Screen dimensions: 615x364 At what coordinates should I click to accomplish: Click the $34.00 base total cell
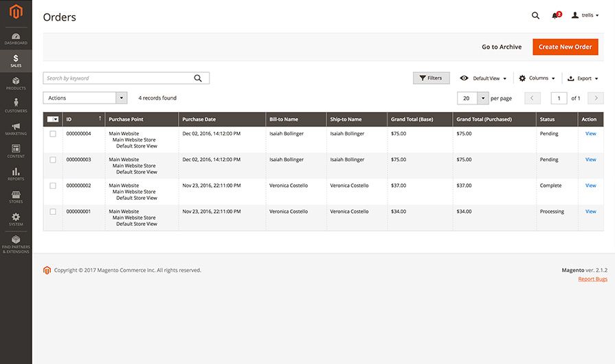pos(399,212)
